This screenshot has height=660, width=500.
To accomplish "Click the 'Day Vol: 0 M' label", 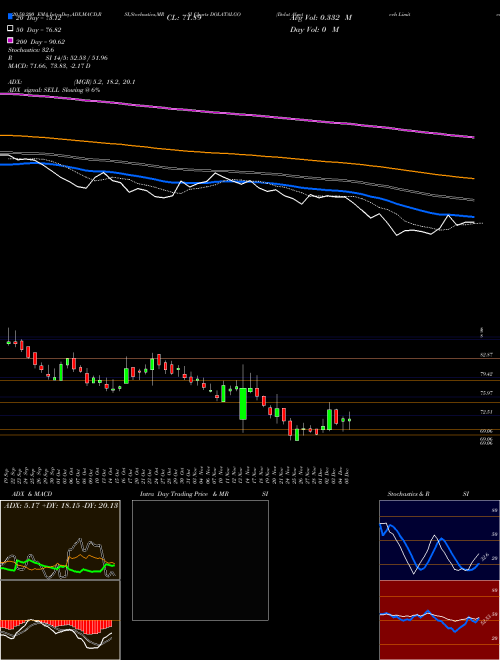I will tap(314, 30).
